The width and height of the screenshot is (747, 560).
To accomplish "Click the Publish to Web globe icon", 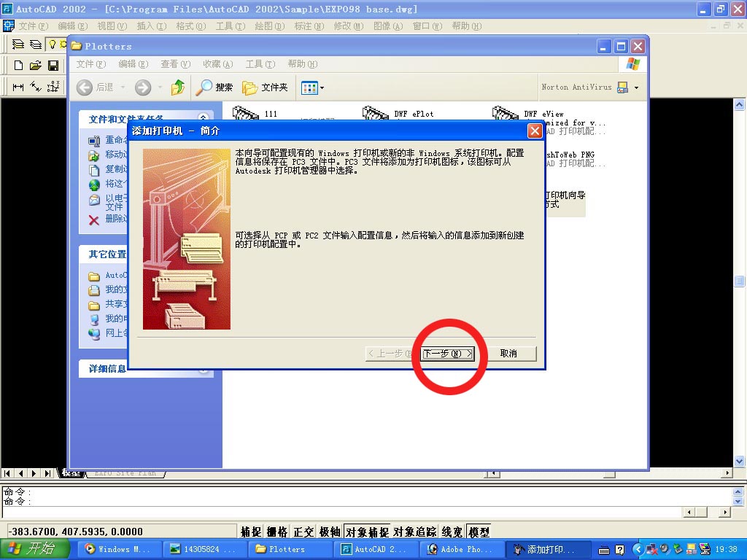I will tap(94, 184).
